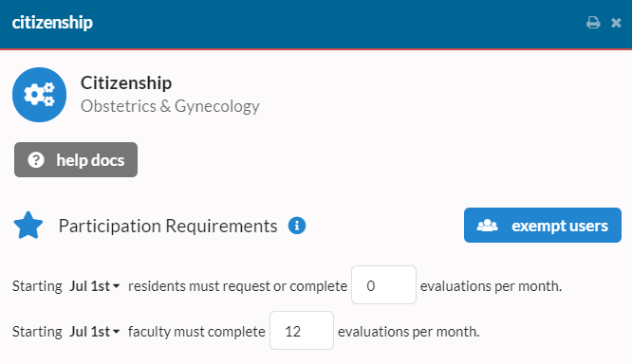The height and width of the screenshot is (364, 632).
Task: Click the Participation Requirements heading
Action: coord(168,226)
